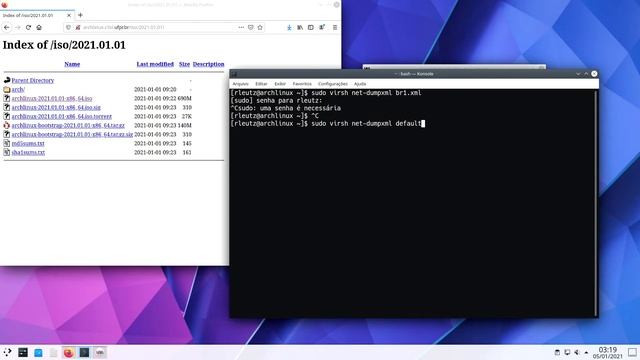Image resolution: width=640 pixels, height=360 pixels.
Task: Open removable devices tray icon
Action: coord(557,352)
